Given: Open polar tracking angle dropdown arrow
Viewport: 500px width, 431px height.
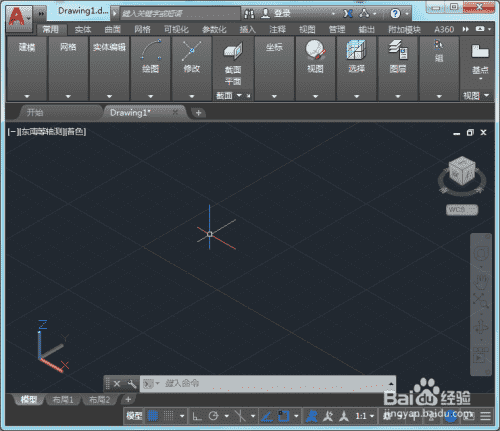Looking at the screenshot, I should (227, 416).
